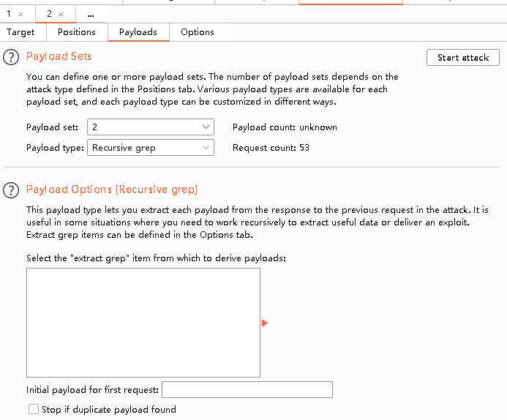507x420 pixels.
Task: Click inside the extract grep item list
Action: [143, 323]
